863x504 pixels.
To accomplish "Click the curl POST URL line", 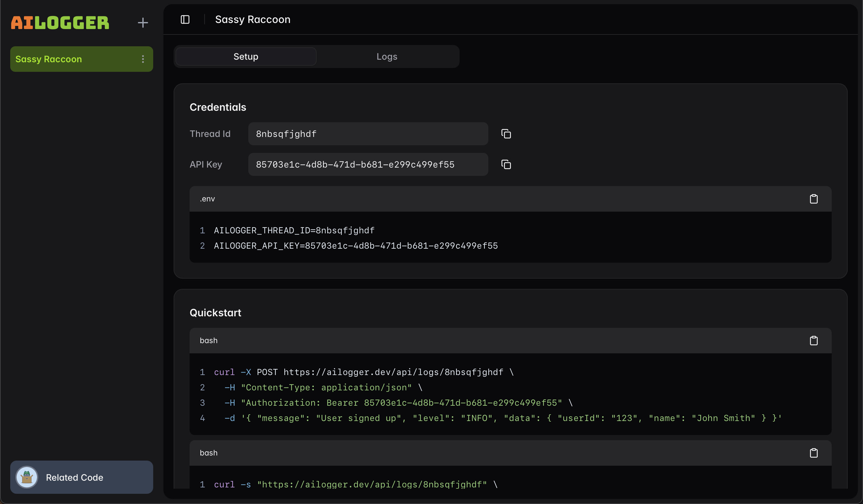I will pyautogui.click(x=363, y=372).
